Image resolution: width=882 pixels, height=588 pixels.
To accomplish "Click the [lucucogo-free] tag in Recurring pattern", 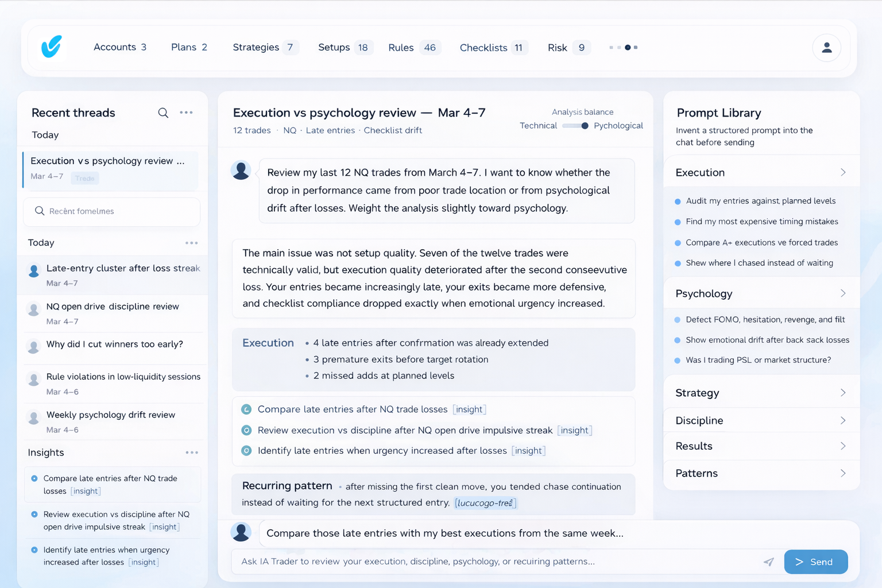I will (485, 503).
